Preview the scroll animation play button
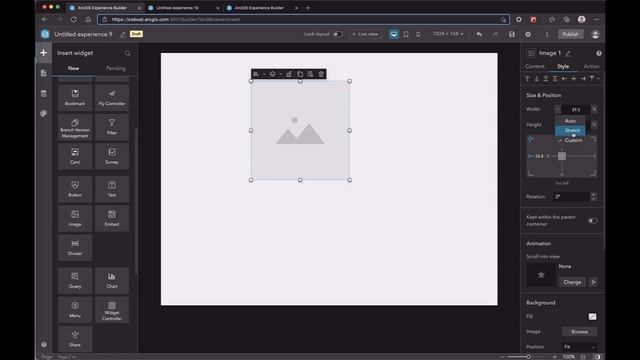 (593, 282)
